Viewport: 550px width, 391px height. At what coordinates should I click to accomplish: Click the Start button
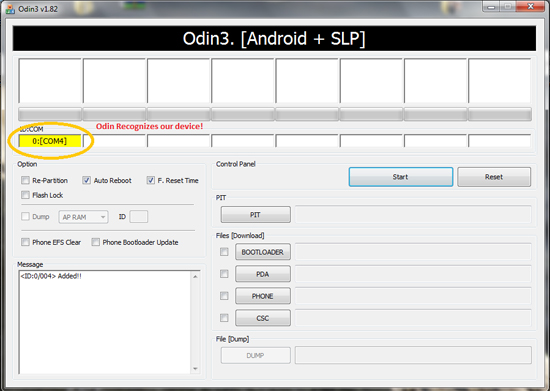point(401,177)
